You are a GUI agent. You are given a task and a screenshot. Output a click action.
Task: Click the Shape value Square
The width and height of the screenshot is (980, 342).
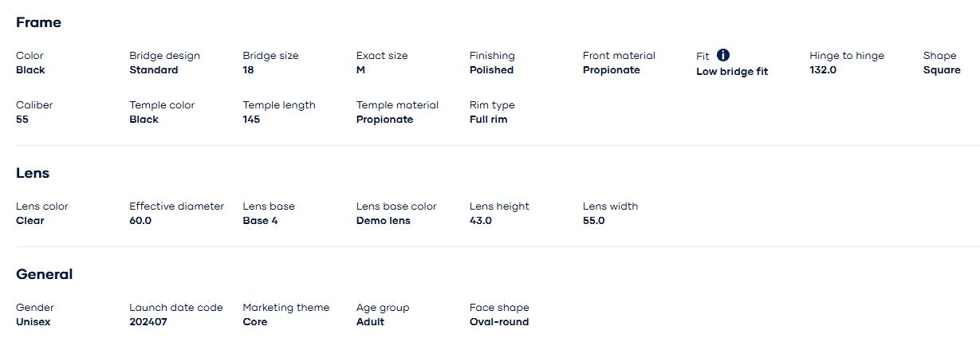(x=942, y=70)
